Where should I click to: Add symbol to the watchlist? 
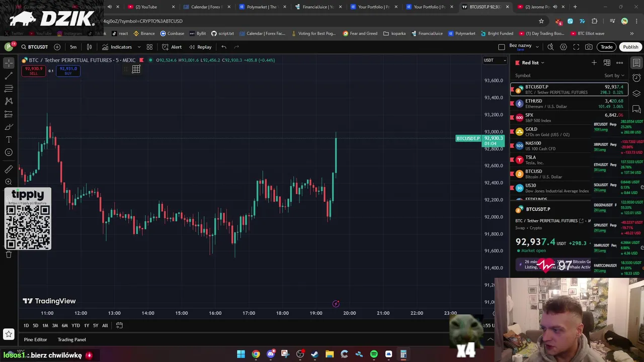[594, 62]
